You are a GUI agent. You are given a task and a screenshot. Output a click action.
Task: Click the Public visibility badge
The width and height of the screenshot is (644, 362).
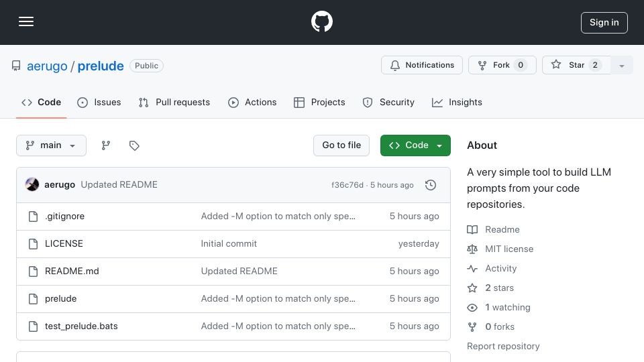(147, 66)
